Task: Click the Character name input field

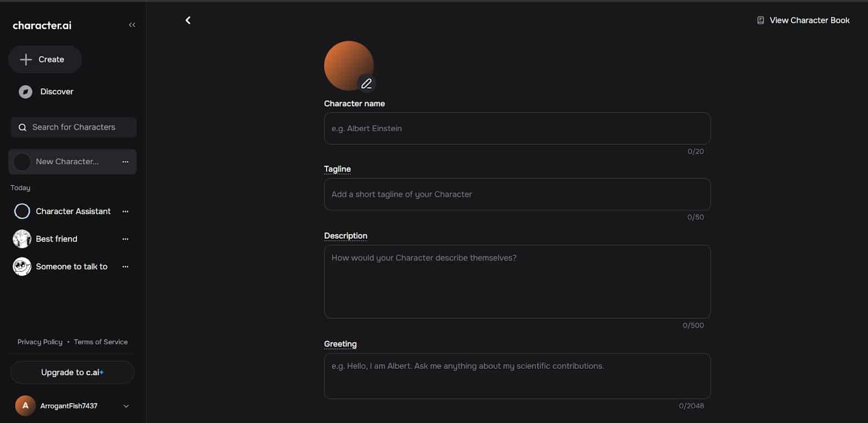Action: click(517, 129)
